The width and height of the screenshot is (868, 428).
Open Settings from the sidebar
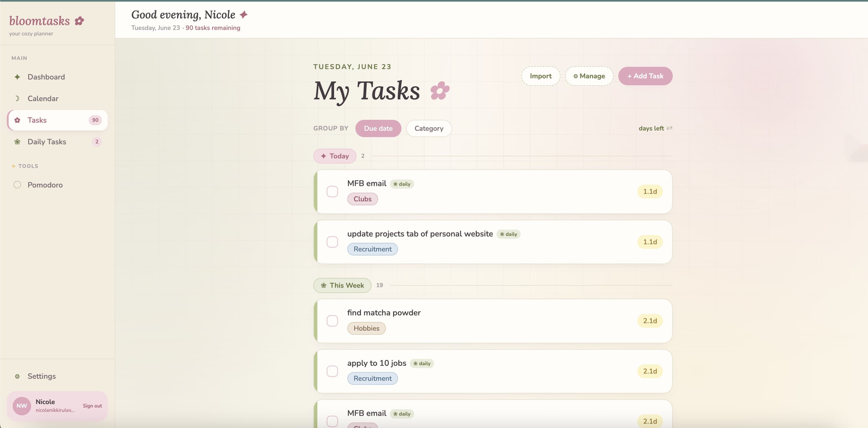point(57,376)
